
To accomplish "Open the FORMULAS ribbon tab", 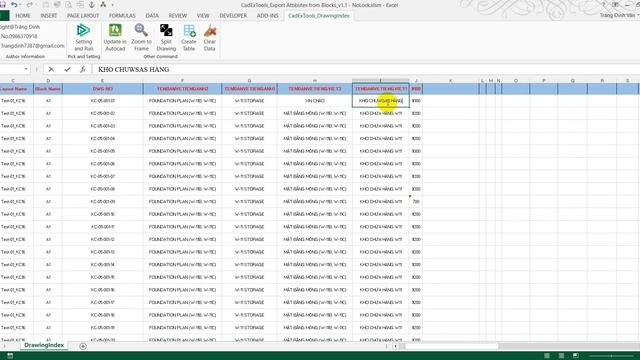I will click(x=122, y=16).
